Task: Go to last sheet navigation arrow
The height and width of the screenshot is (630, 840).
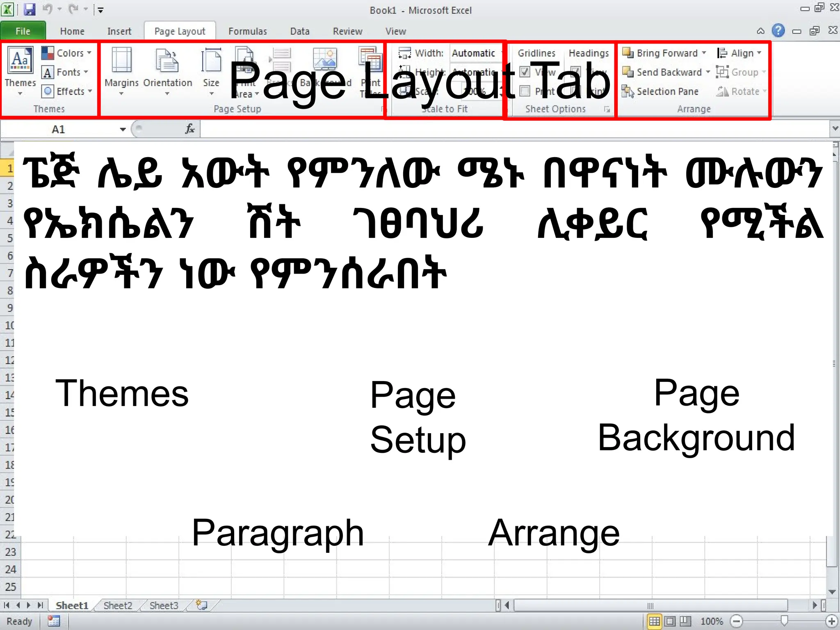Action: 40,605
